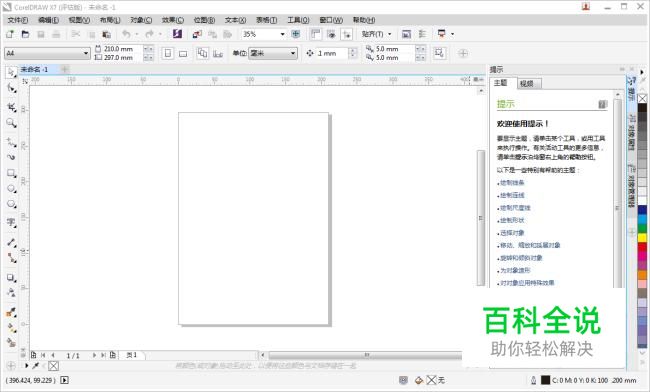Open the 对象(C) menu
650x392 pixels.
(x=141, y=20)
